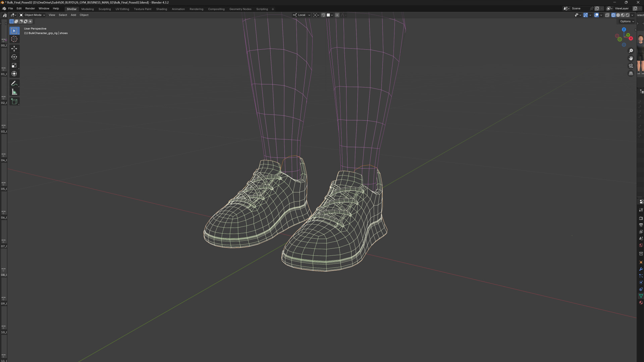Toggle camera view in viewport
This screenshot has height=362, width=644.
coord(631,66)
